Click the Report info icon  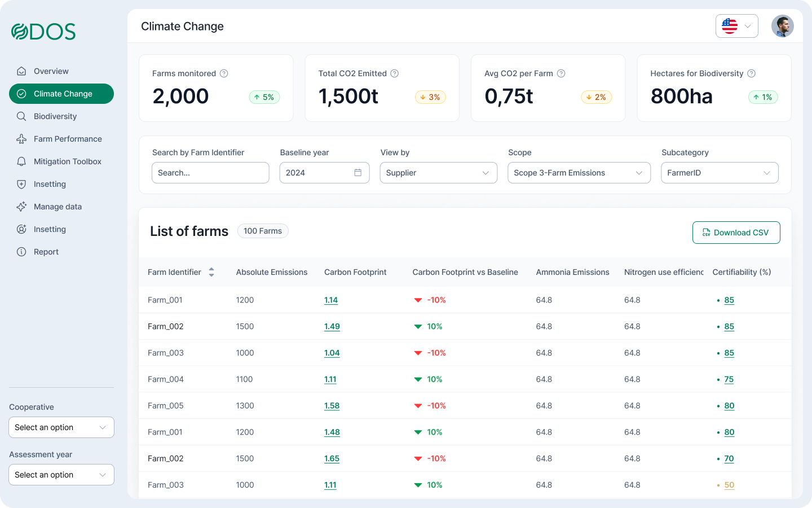coord(21,252)
